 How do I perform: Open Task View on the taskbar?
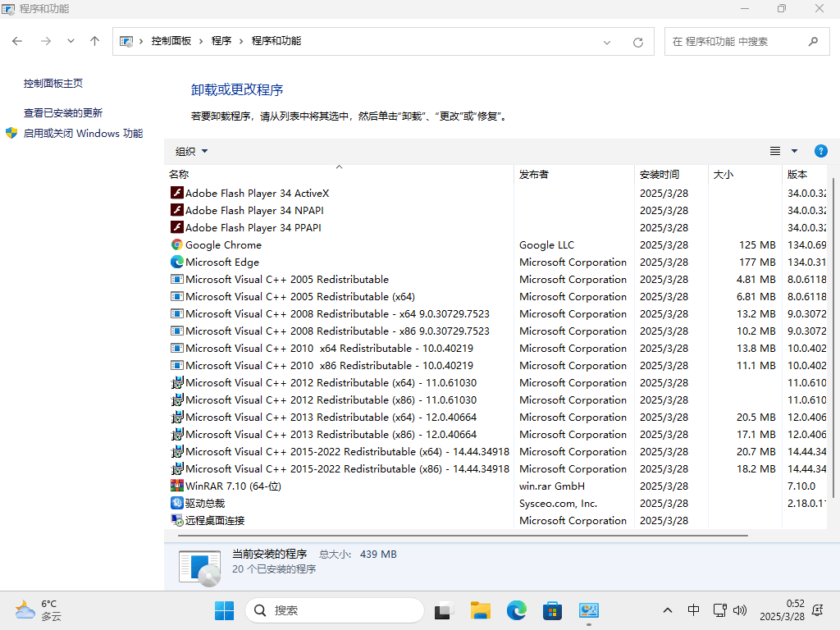pyautogui.click(x=444, y=610)
